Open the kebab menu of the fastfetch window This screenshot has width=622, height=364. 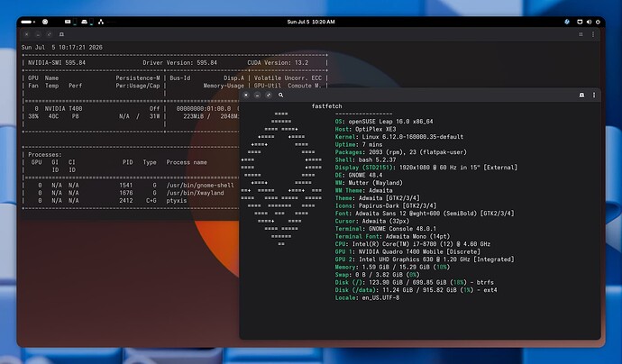[x=594, y=96]
